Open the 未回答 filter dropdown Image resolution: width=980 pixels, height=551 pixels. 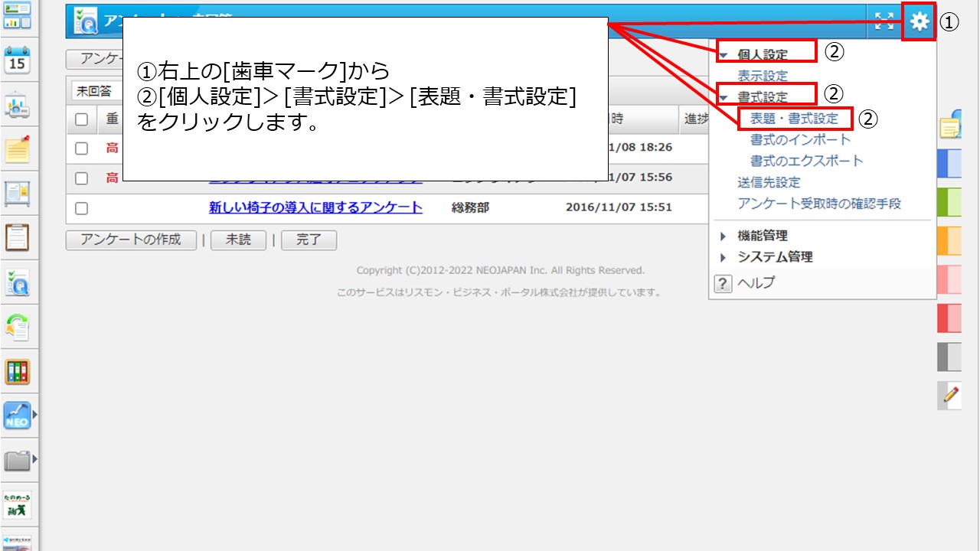(97, 91)
